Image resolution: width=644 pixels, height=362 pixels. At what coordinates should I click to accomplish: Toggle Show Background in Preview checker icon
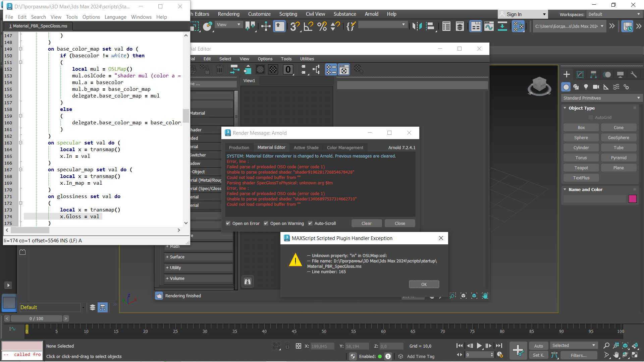(273, 70)
